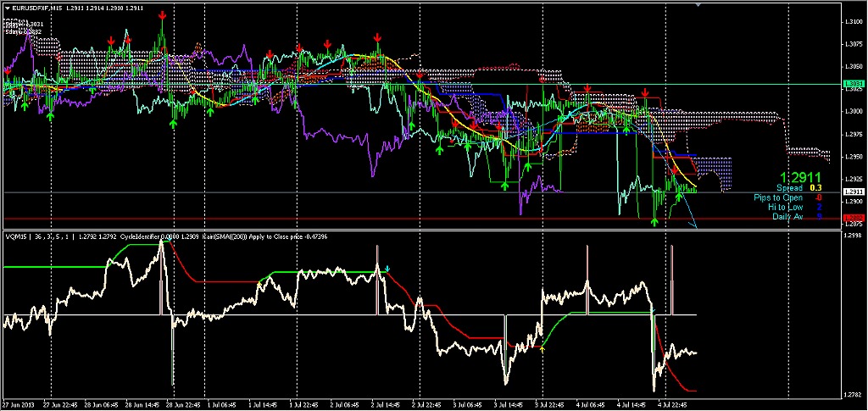Click the 1.2998 indicator scale label

[x=852, y=236]
